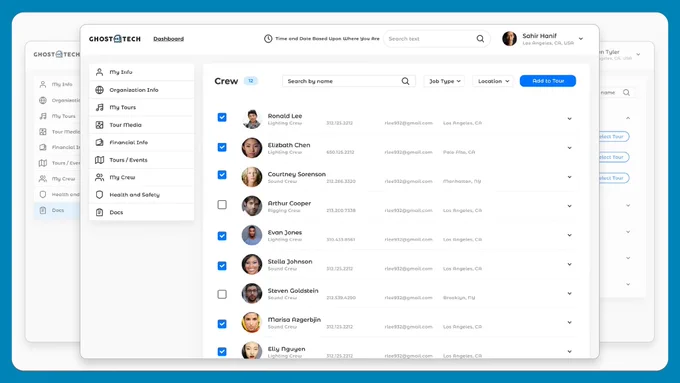
Task: Click the Dashboard link
Action: [169, 39]
